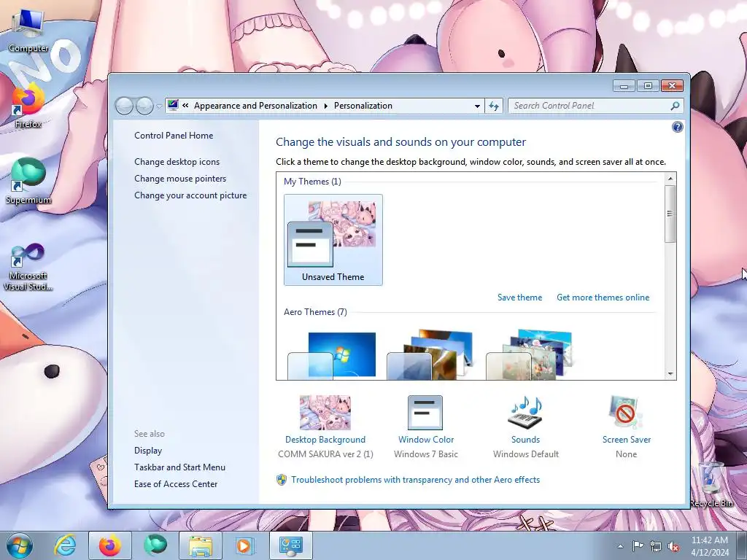Viewport: 747px width, 560px height.
Task: Open Windows Media Player from the taskbar
Action: [244, 545]
